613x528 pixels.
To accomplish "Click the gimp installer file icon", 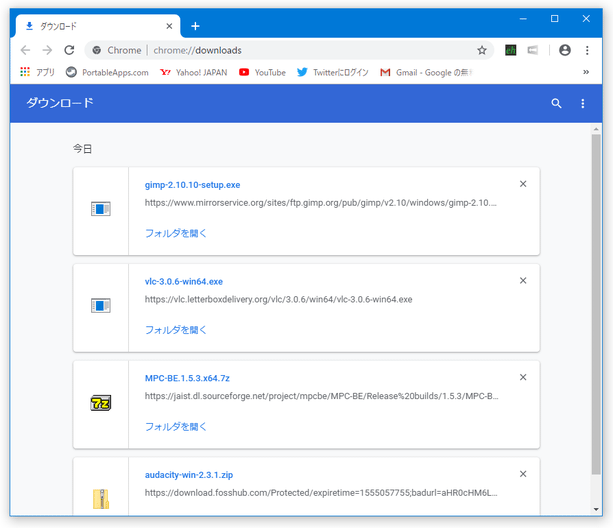I will pos(101,209).
